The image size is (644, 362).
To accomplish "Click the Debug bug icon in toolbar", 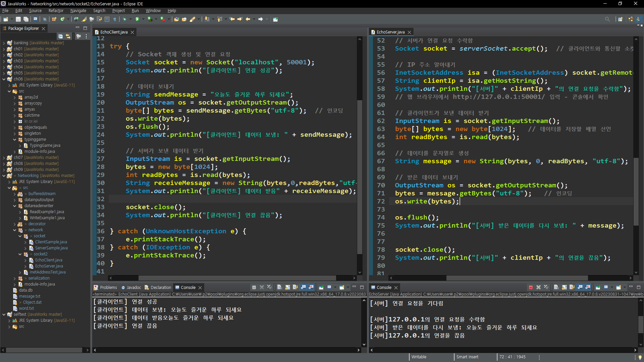I will [124, 19].
